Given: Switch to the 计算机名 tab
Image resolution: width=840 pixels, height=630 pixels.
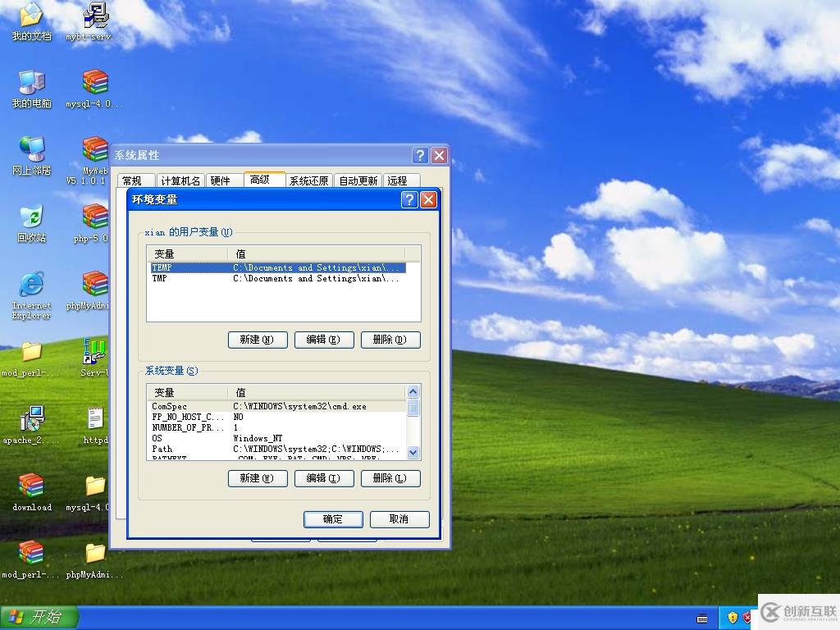Looking at the screenshot, I should (x=180, y=180).
